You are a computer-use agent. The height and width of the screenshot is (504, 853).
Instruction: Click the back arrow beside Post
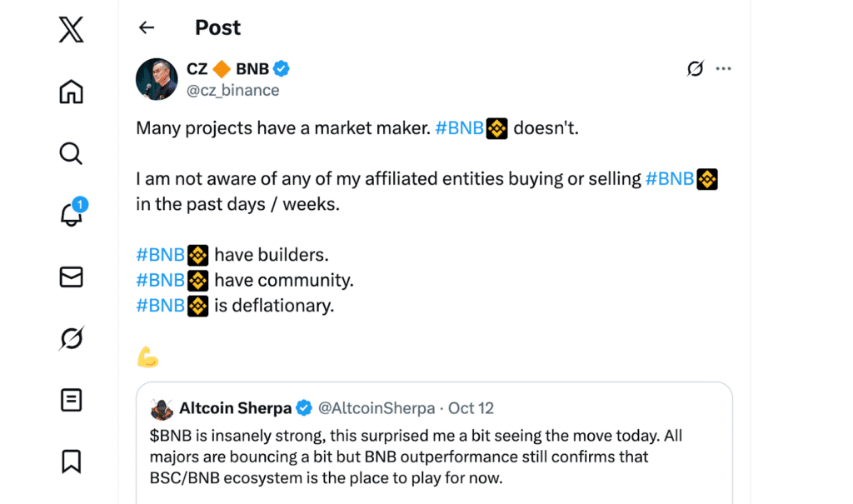[x=147, y=27]
